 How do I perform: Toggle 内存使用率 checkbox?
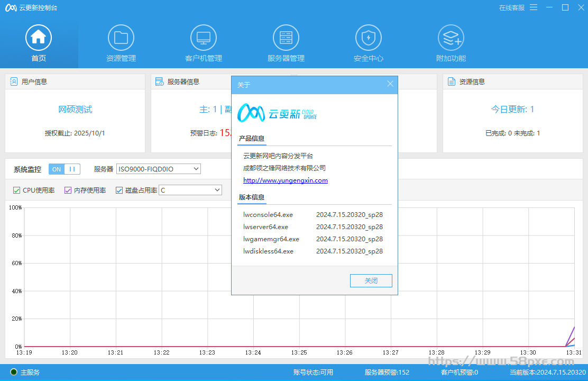click(x=68, y=190)
